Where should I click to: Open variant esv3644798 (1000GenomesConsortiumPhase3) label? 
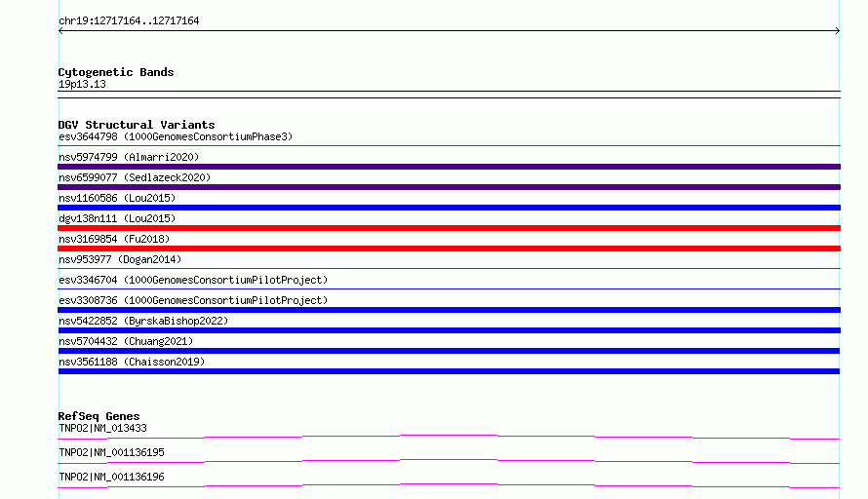tap(176, 136)
